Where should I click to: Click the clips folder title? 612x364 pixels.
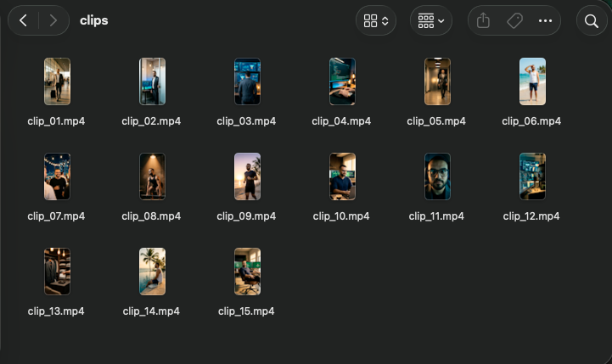click(x=93, y=20)
